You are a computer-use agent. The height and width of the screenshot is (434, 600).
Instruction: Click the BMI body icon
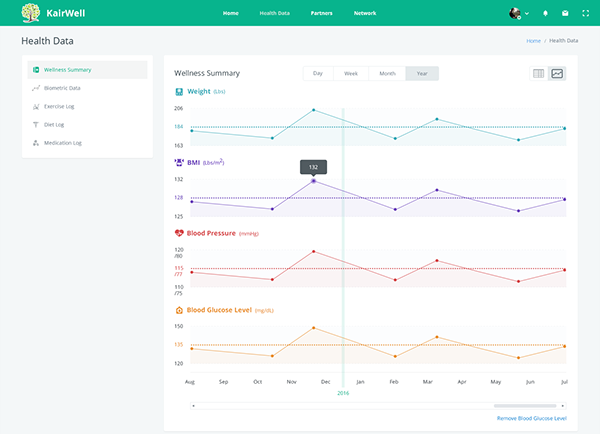tap(179, 162)
